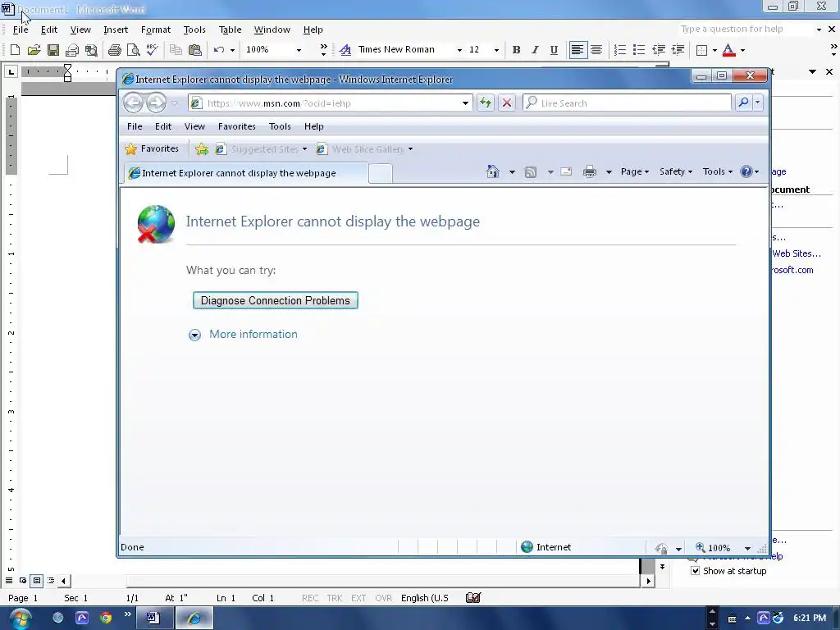Toggle Underline formatting in Word

554,50
